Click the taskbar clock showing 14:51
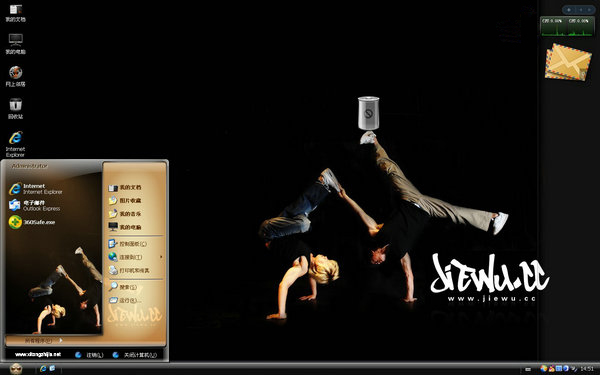This screenshot has width=600, height=375. click(587, 369)
